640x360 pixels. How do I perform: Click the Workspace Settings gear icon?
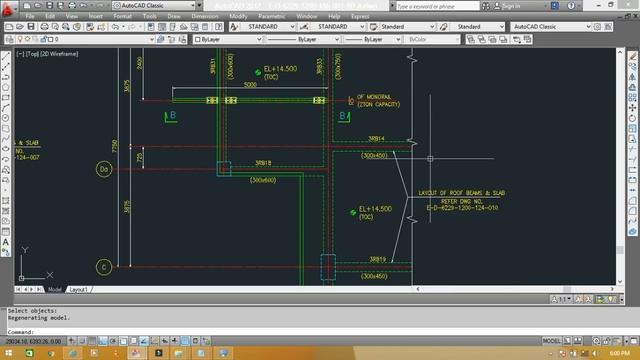(598, 27)
